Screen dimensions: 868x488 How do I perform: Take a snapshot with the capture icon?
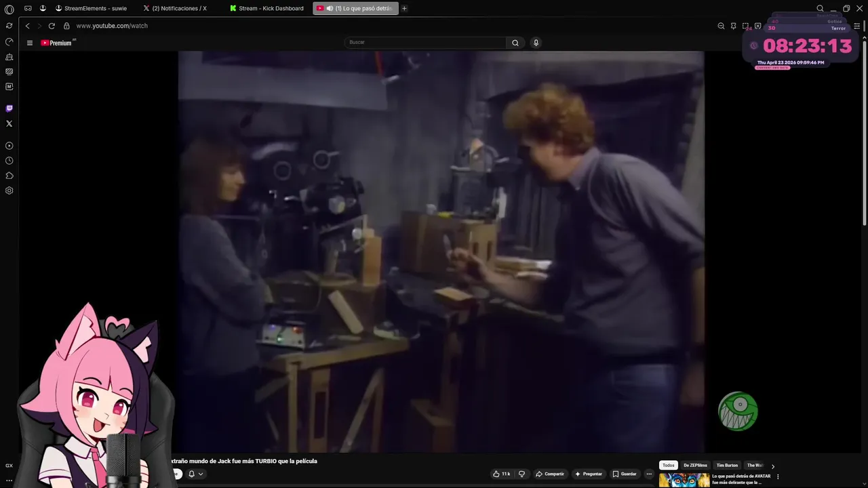745,26
